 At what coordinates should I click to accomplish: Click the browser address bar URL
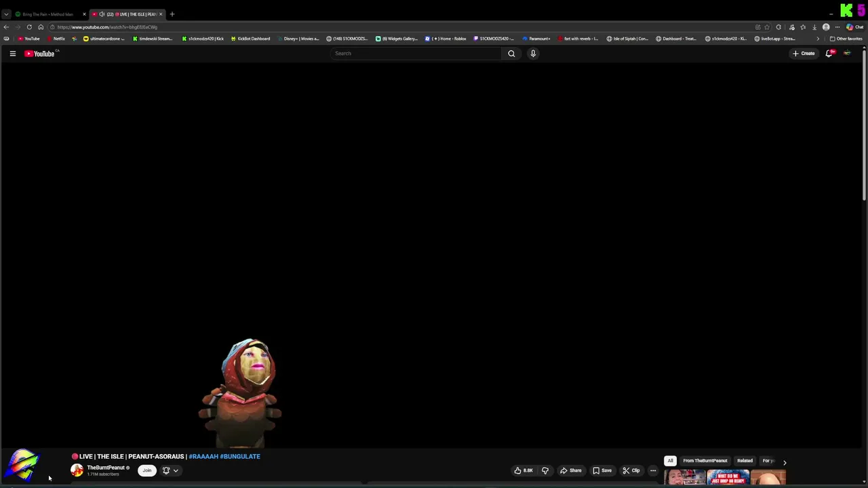(107, 27)
